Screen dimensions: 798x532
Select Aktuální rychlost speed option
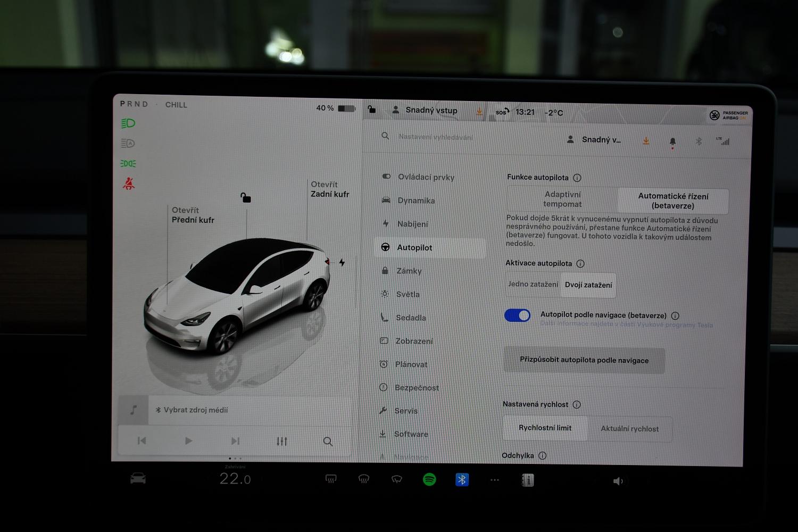pyautogui.click(x=629, y=429)
